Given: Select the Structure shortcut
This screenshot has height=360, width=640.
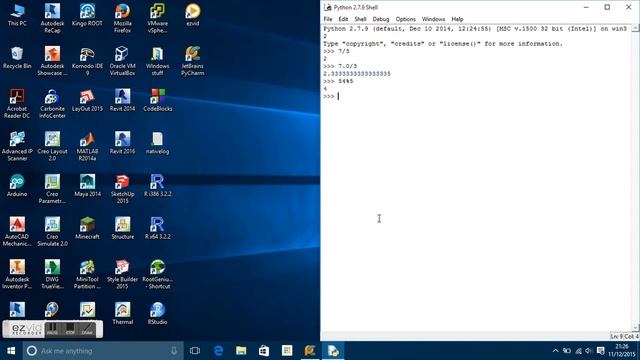Looking at the screenshot, I should [x=122, y=229].
